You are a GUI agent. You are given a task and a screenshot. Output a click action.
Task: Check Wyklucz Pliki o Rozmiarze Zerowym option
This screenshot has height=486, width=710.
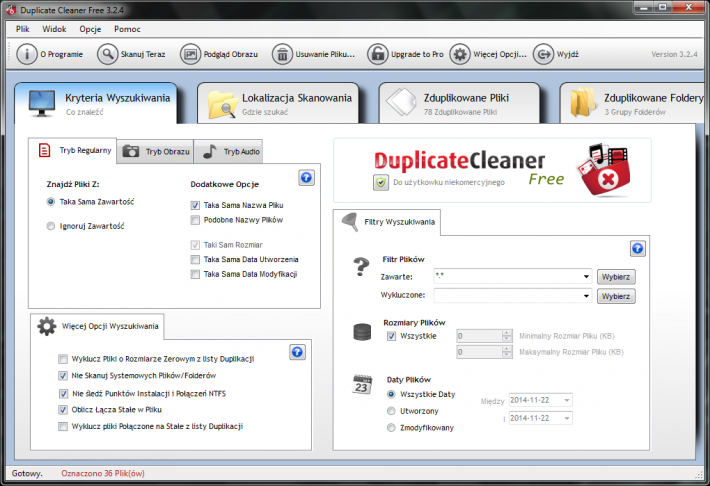point(63,359)
